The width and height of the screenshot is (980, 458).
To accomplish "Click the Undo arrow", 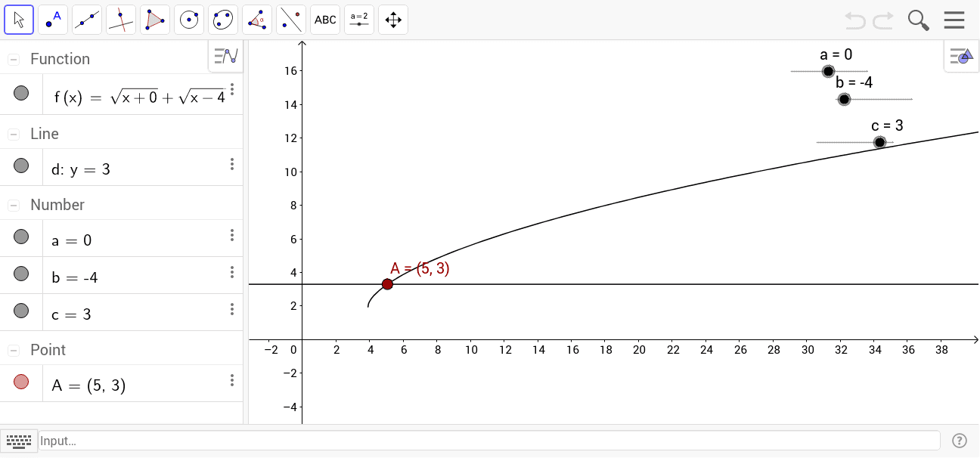I will [x=855, y=20].
